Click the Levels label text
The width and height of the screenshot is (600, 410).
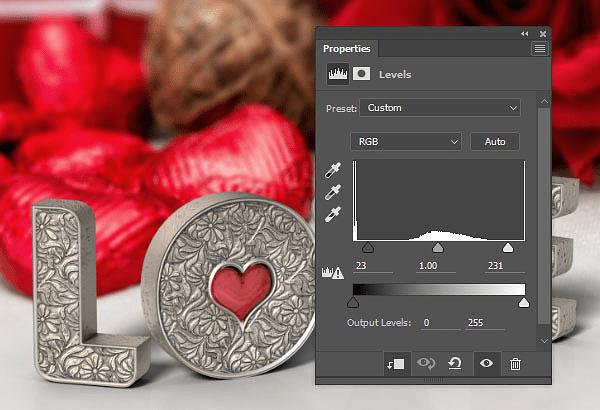click(395, 74)
